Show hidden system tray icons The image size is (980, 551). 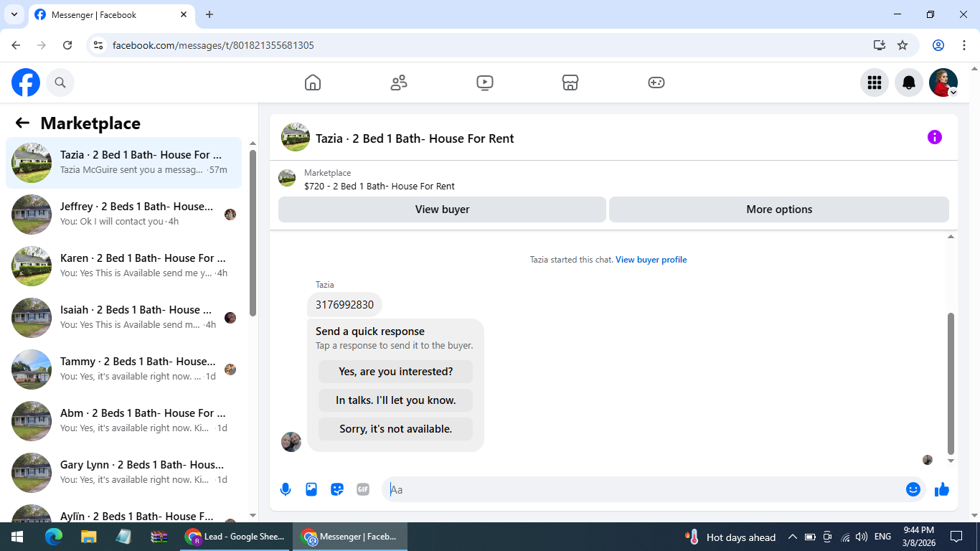pos(793,537)
